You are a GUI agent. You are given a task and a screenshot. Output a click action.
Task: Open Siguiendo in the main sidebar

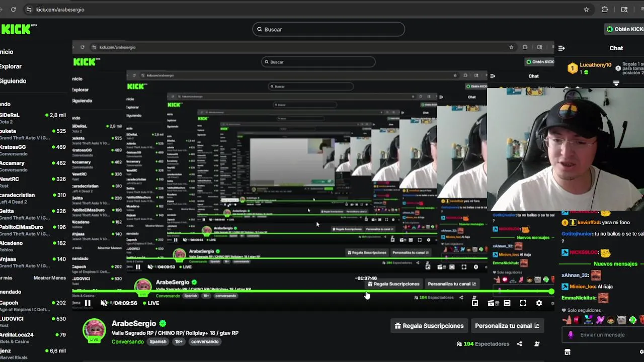tap(13, 81)
